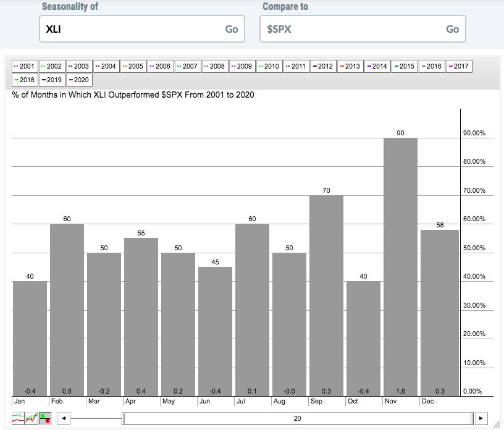The image size is (504, 430).
Task: Toggle the 2018 year series
Action: point(25,80)
